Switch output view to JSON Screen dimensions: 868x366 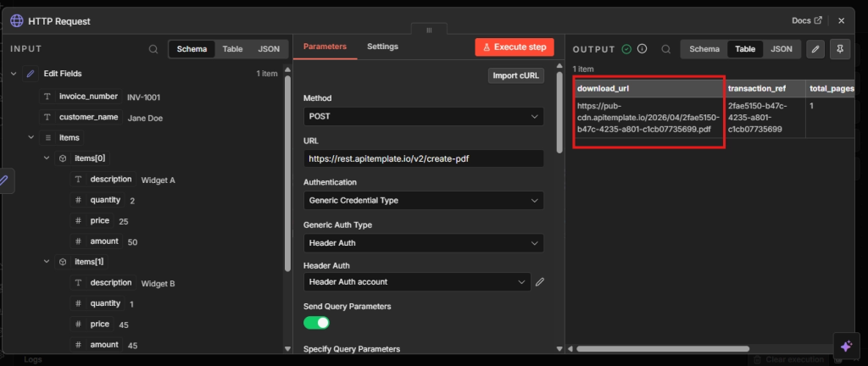[781, 49]
